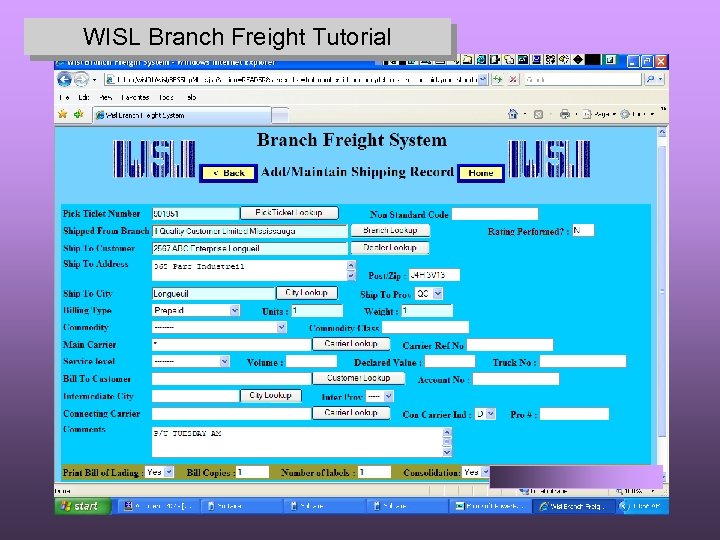This screenshot has width=720, height=540.
Task: Click the Commodity Class field
Action: [x=425, y=327]
